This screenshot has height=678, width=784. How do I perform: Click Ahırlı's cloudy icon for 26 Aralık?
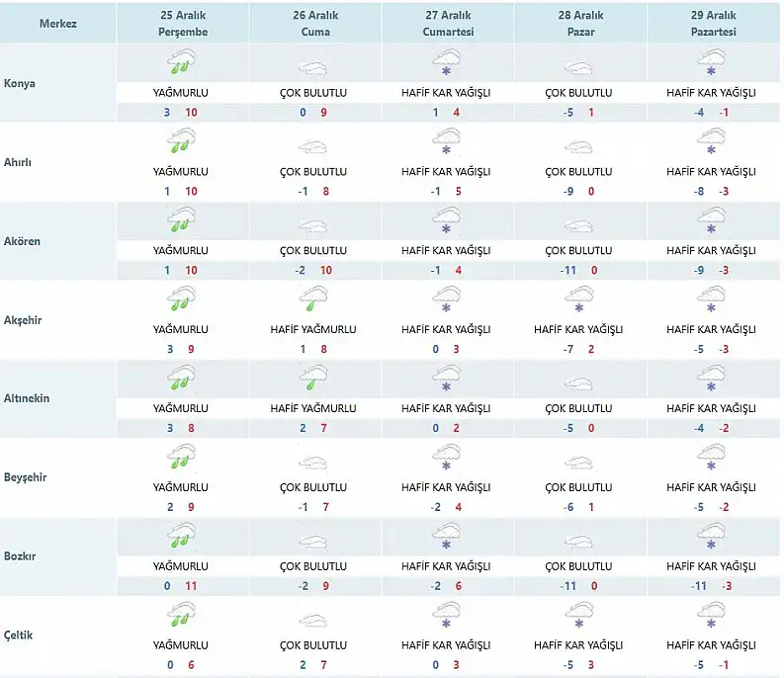pyautogui.click(x=313, y=144)
